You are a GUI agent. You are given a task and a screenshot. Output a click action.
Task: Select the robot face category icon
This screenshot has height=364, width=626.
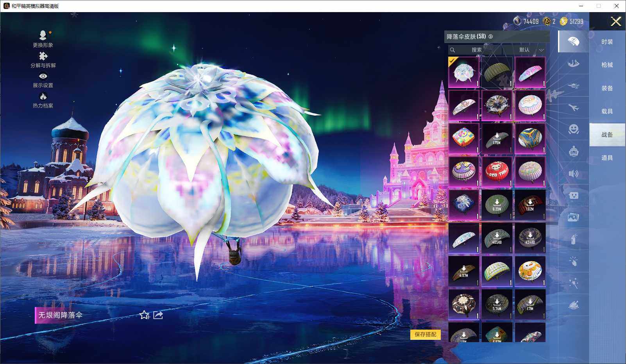pos(573,195)
